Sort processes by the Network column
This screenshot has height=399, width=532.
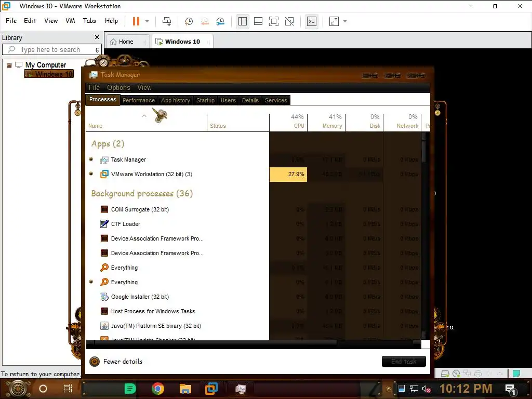pyautogui.click(x=403, y=123)
